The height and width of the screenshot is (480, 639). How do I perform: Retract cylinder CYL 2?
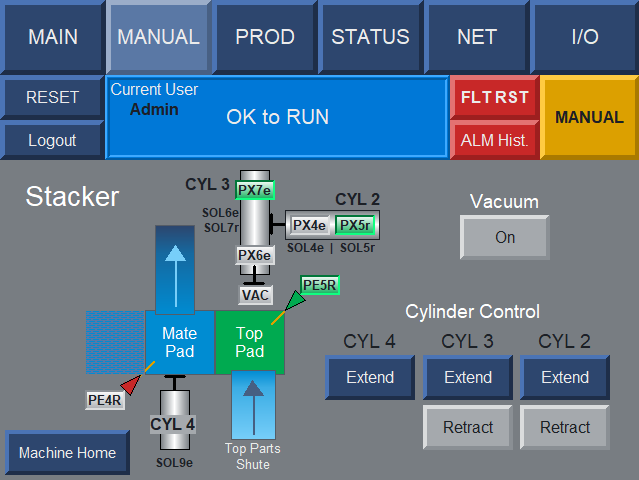pos(565,427)
